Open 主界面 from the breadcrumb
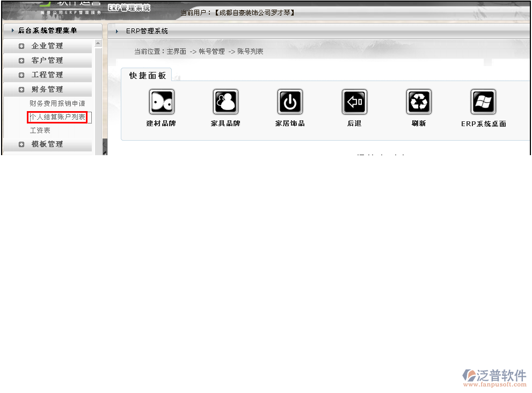The width and height of the screenshot is (532, 393). [x=178, y=51]
